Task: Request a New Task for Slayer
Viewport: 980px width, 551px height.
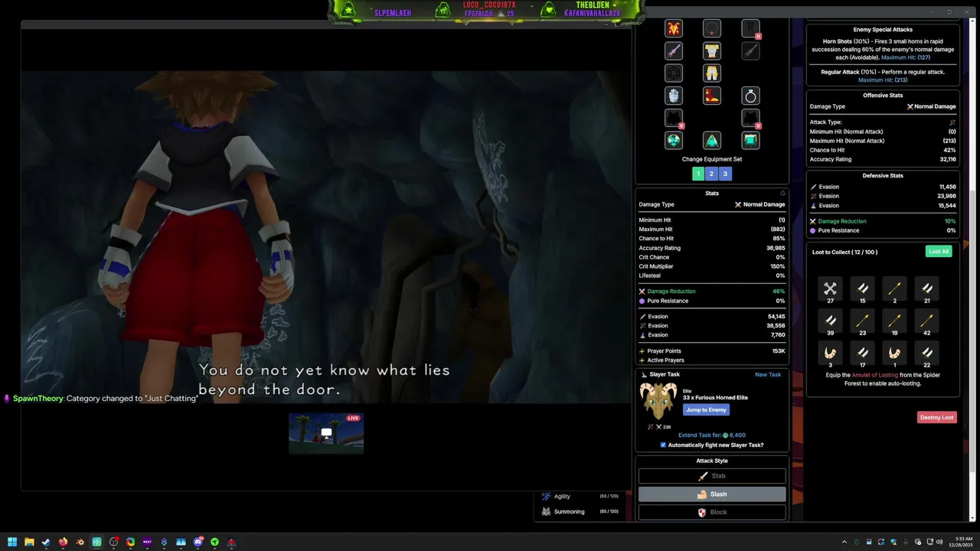Action: tap(768, 375)
